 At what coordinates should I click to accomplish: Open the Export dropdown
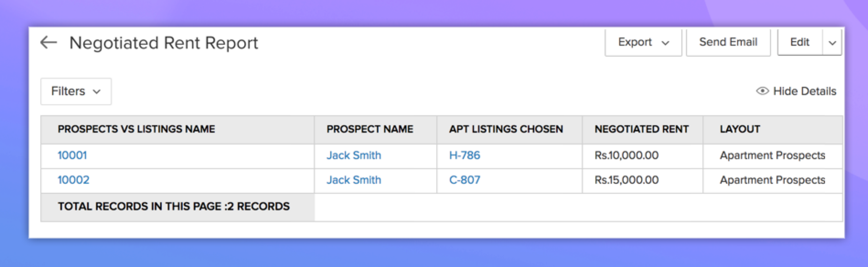point(643,42)
